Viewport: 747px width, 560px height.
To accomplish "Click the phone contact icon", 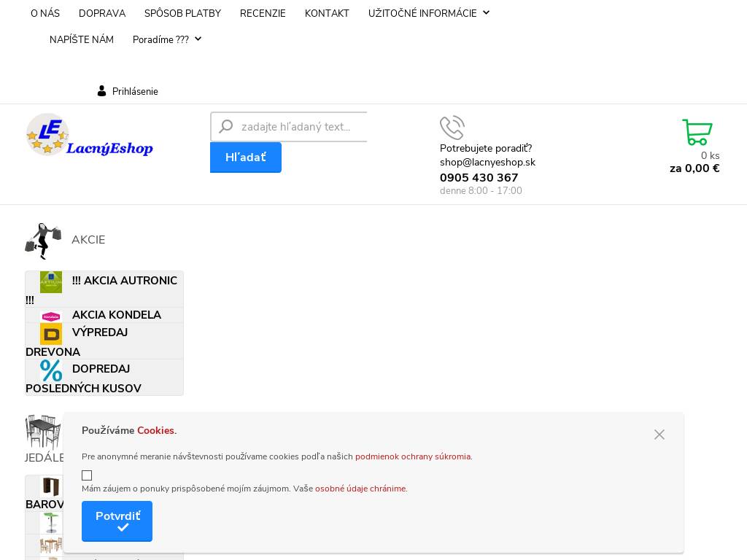I will 452,128.
